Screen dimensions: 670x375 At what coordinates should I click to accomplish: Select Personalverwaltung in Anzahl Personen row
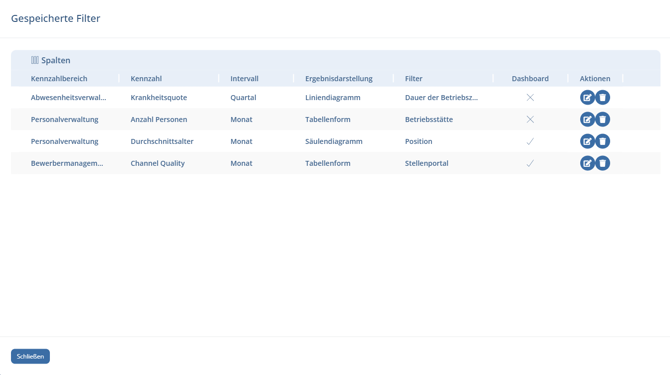(65, 119)
